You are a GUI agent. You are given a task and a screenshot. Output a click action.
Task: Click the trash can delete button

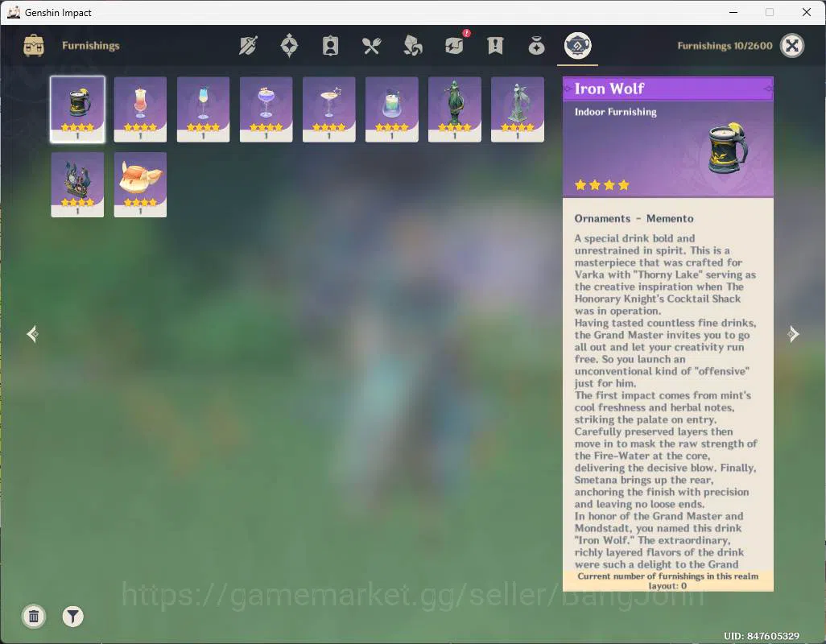click(34, 616)
